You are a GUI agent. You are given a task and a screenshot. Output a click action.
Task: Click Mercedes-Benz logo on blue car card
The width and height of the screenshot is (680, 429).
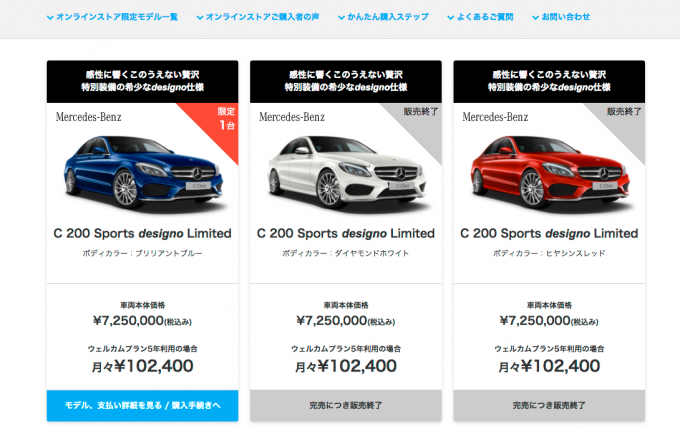pos(88,117)
